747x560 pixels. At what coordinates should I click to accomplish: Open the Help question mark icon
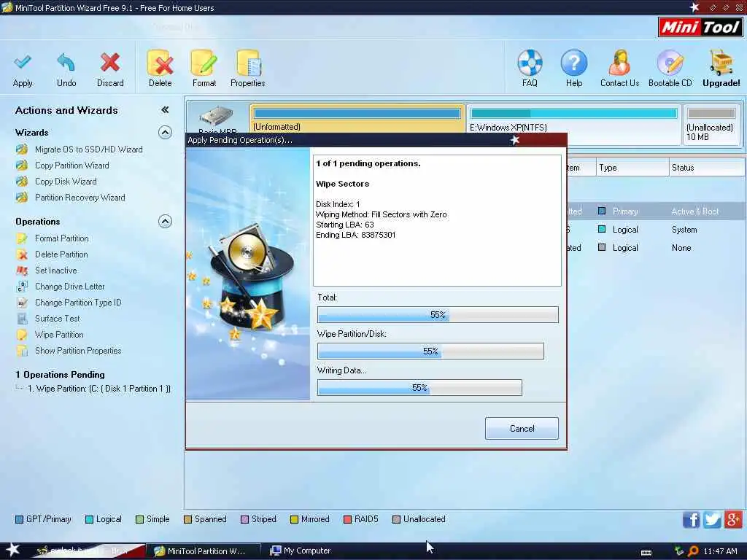[x=574, y=63]
